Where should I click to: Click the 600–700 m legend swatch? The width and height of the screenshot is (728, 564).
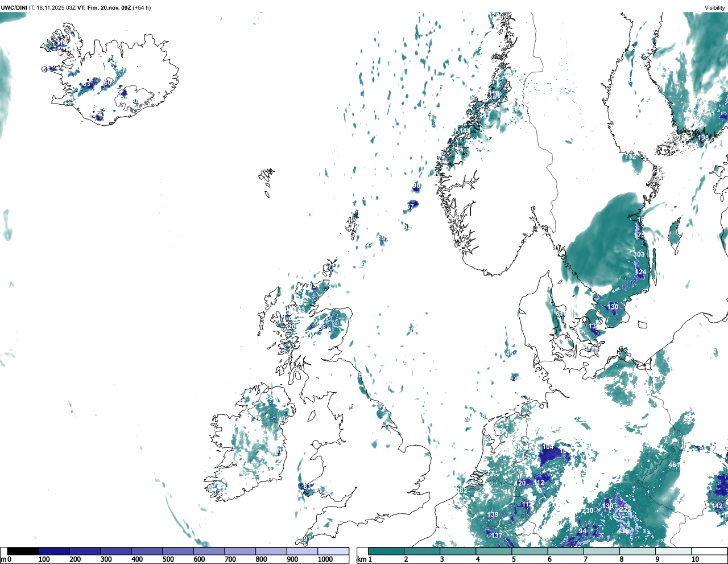(209, 551)
